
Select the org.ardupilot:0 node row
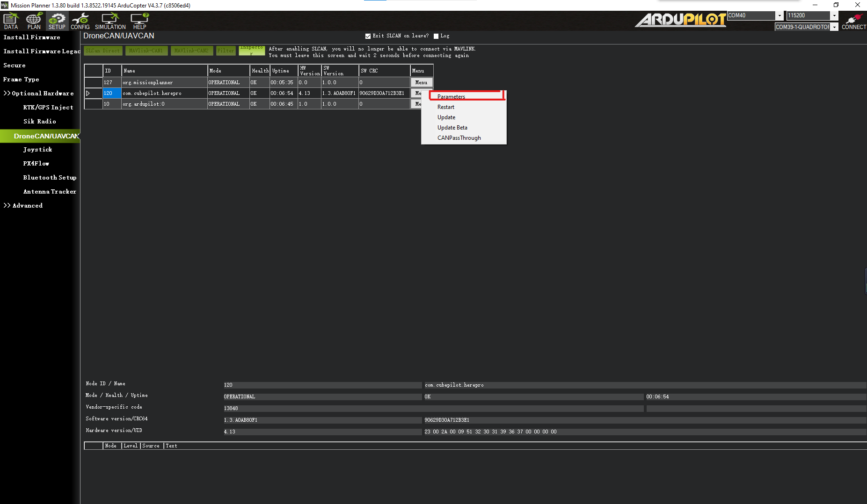click(164, 104)
